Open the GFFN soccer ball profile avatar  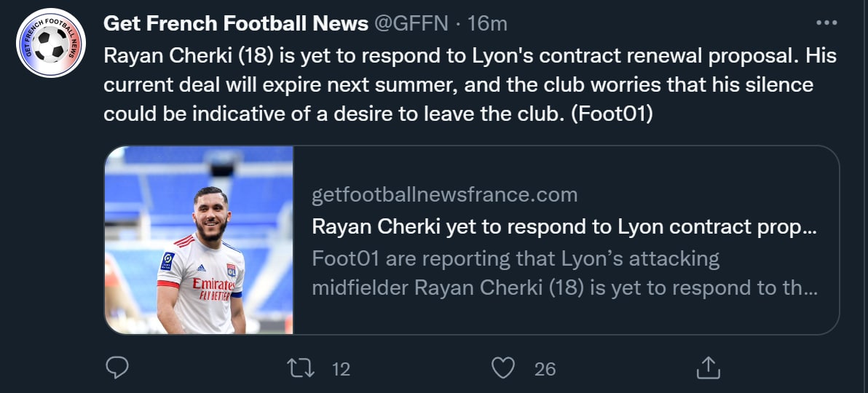(52, 44)
